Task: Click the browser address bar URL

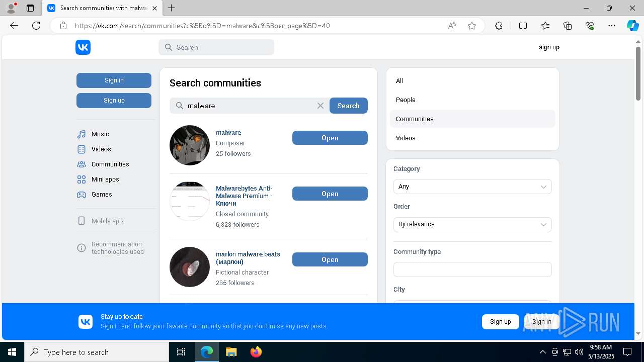Action: pos(202,26)
